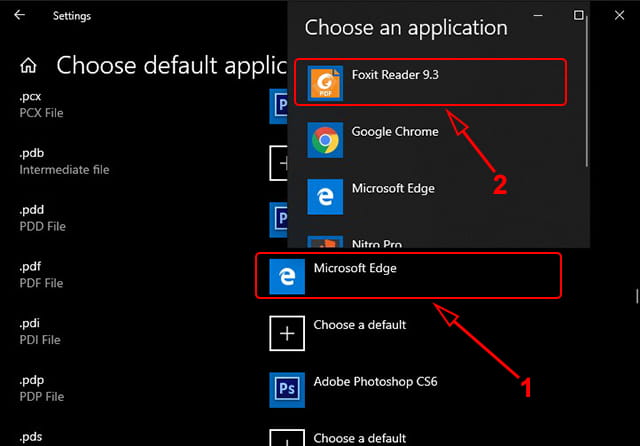Click the plus icon for .pds row

287,437
